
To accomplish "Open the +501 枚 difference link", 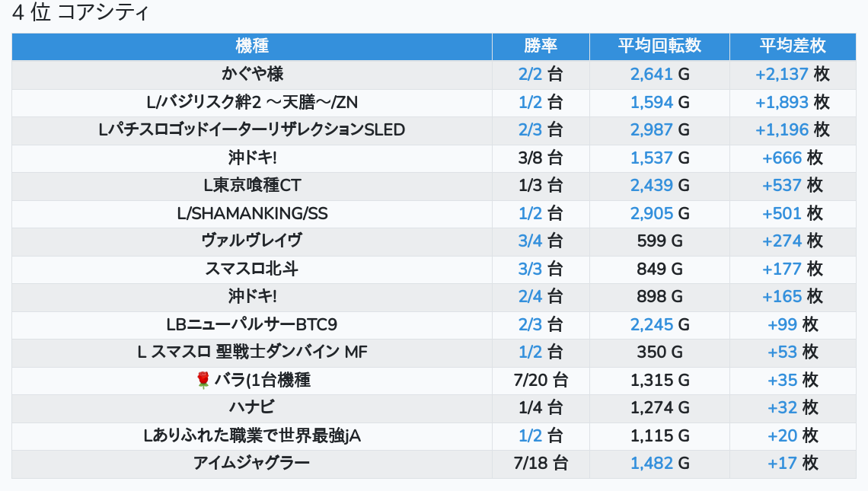I will point(782,214).
